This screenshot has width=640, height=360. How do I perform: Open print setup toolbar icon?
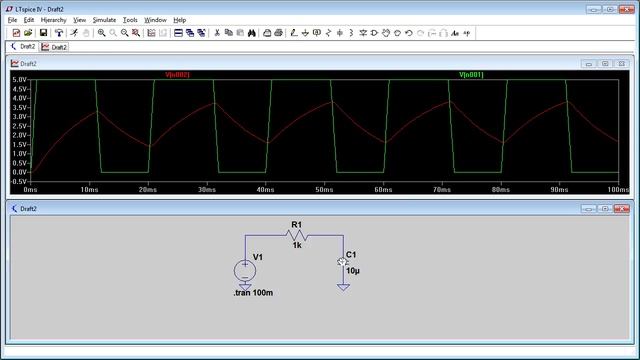[267, 33]
